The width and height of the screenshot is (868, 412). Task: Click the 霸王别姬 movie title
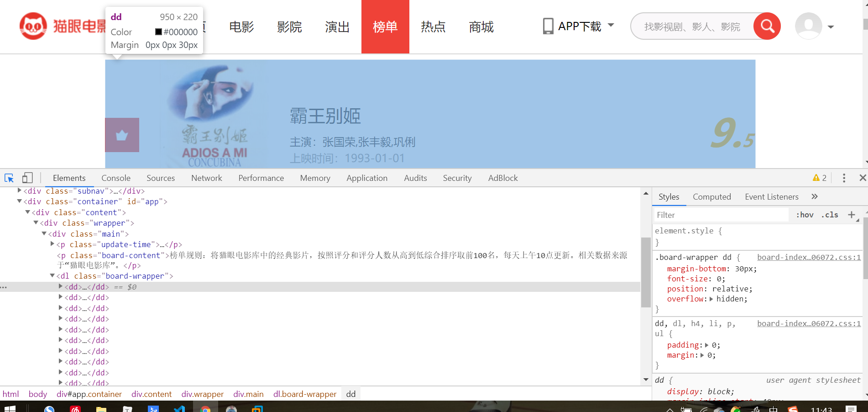(x=325, y=116)
